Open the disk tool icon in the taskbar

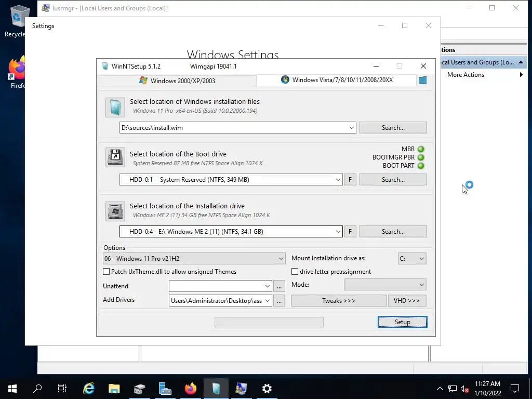(x=139, y=389)
